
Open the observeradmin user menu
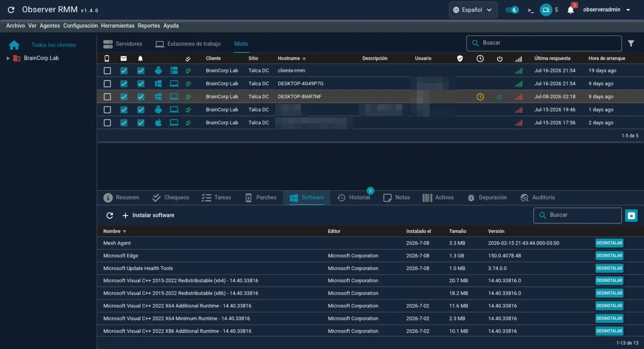click(x=608, y=10)
